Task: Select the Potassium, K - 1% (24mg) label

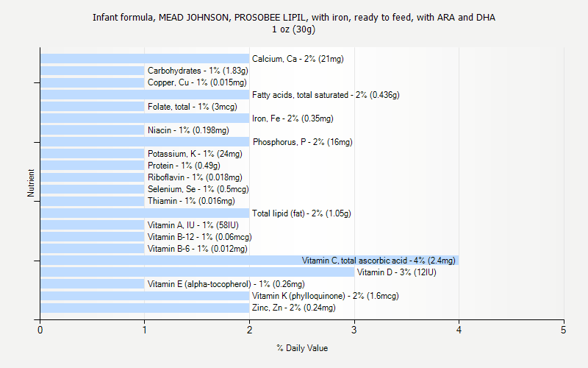Action: tap(195, 154)
